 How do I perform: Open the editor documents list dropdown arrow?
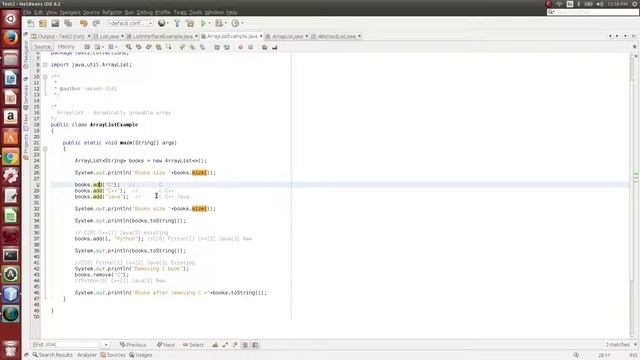(x=625, y=36)
